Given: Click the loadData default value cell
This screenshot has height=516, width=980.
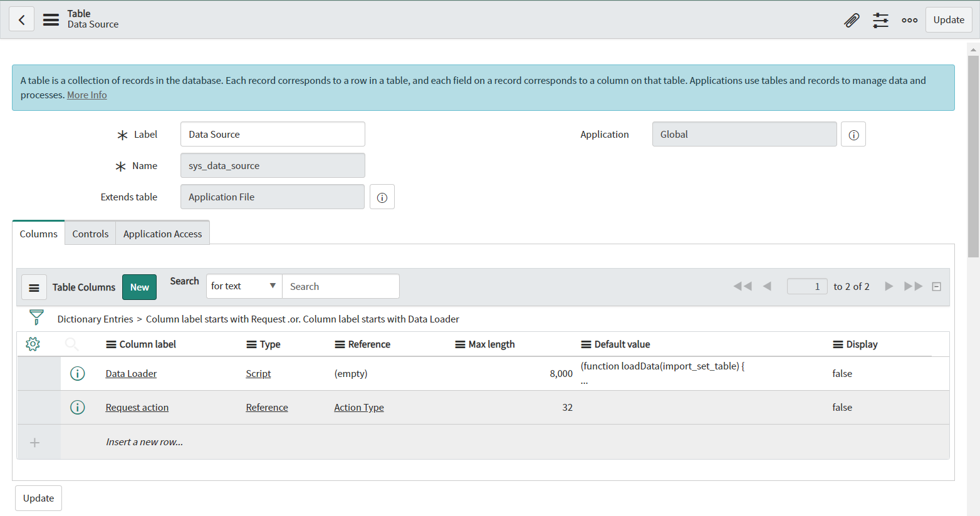Looking at the screenshot, I should (701, 374).
